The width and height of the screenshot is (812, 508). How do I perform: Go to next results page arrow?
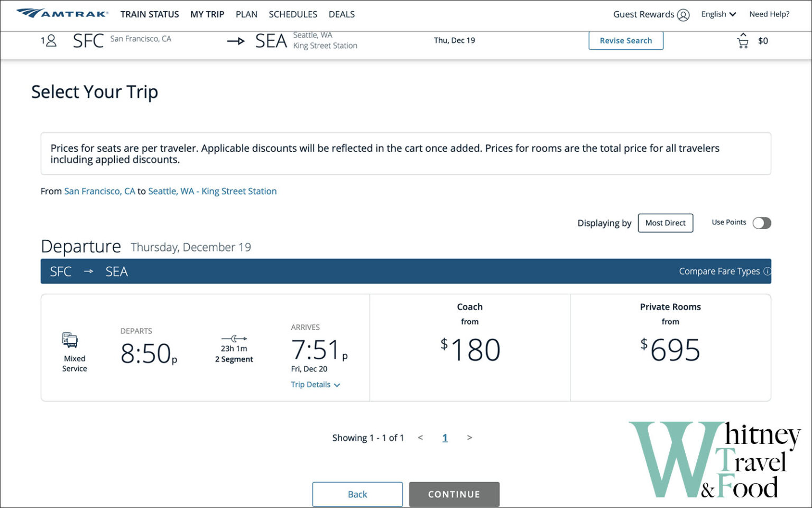pos(469,438)
